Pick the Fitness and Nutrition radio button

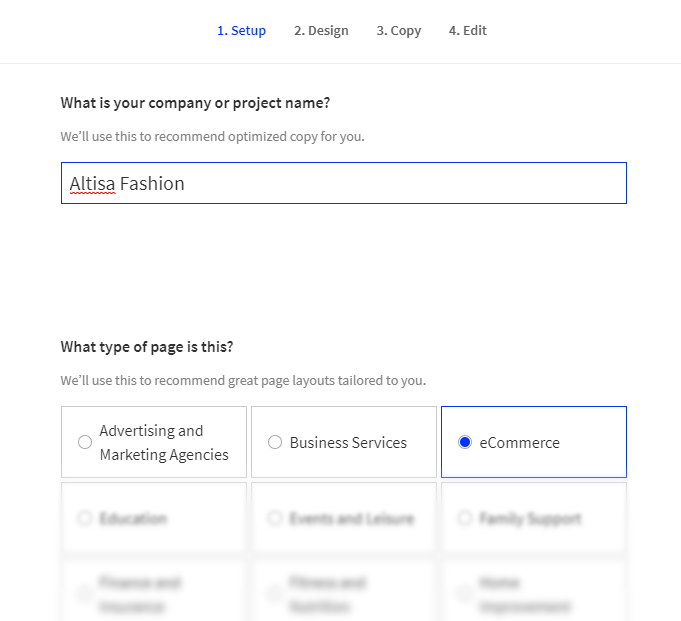[x=275, y=594]
